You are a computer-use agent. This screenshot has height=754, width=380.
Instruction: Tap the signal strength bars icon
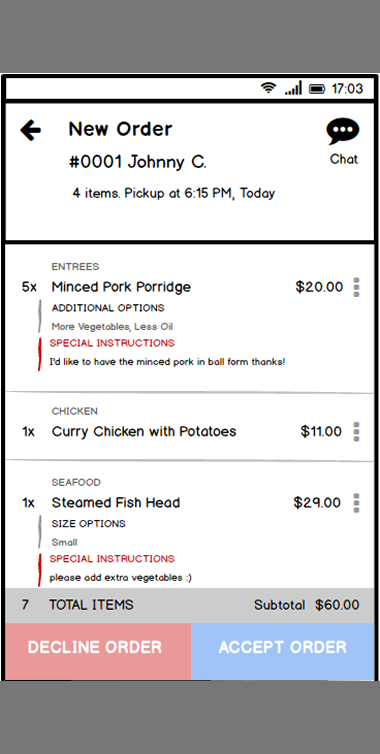pos(293,88)
